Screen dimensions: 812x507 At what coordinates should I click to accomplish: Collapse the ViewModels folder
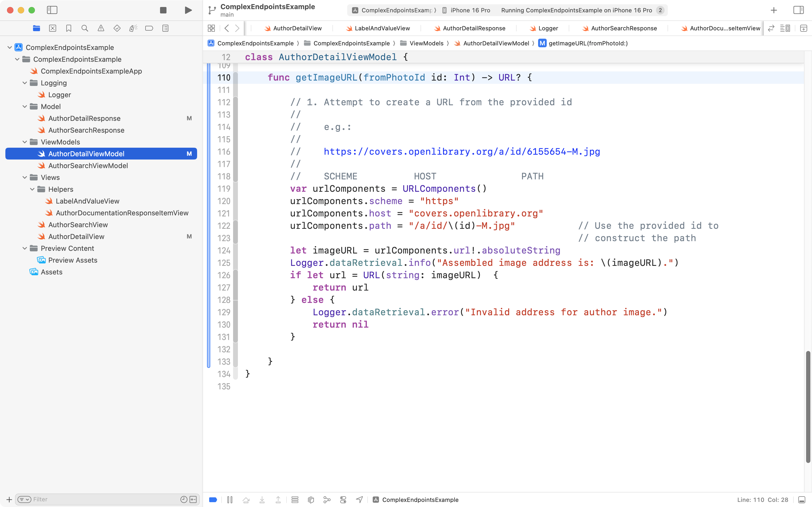pyautogui.click(x=24, y=142)
